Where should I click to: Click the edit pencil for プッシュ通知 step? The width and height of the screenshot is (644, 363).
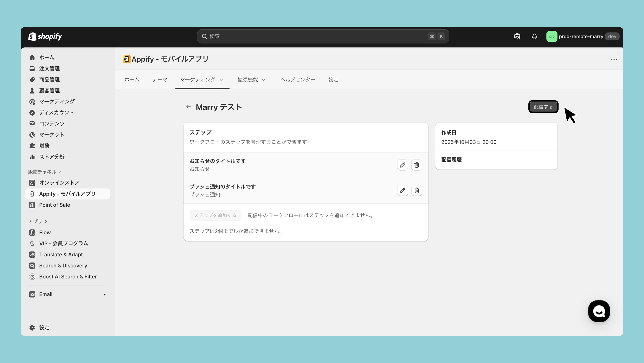pos(402,190)
